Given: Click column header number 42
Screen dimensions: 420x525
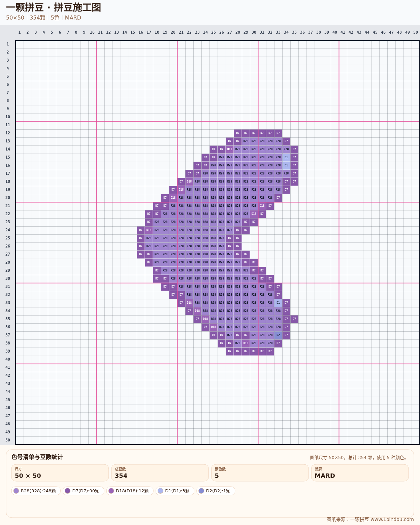Looking at the screenshot, I should (351, 32).
